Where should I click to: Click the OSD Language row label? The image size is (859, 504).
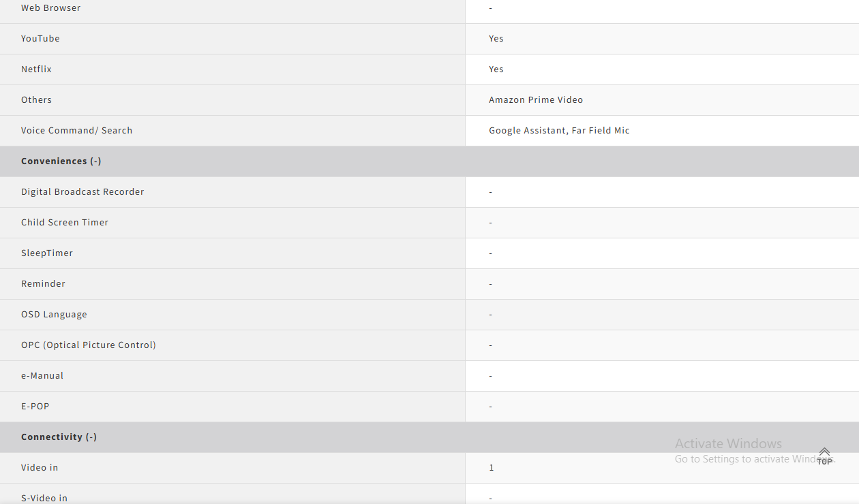pyautogui.click(x=54, y=315)
